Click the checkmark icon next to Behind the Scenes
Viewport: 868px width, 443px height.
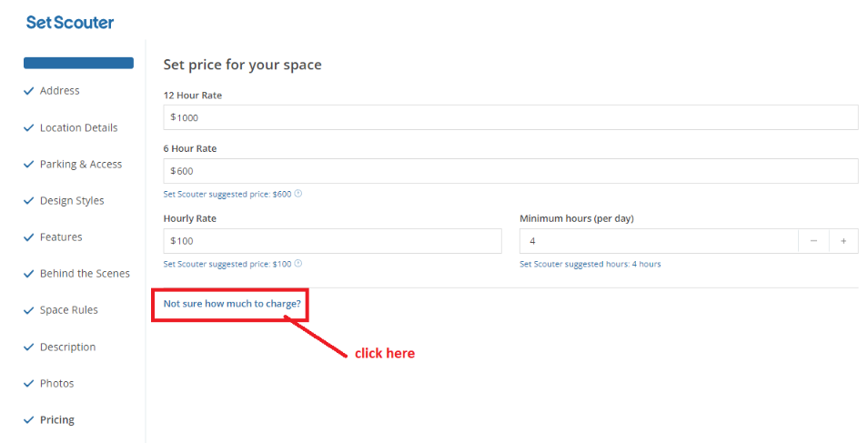click(29, 274)
